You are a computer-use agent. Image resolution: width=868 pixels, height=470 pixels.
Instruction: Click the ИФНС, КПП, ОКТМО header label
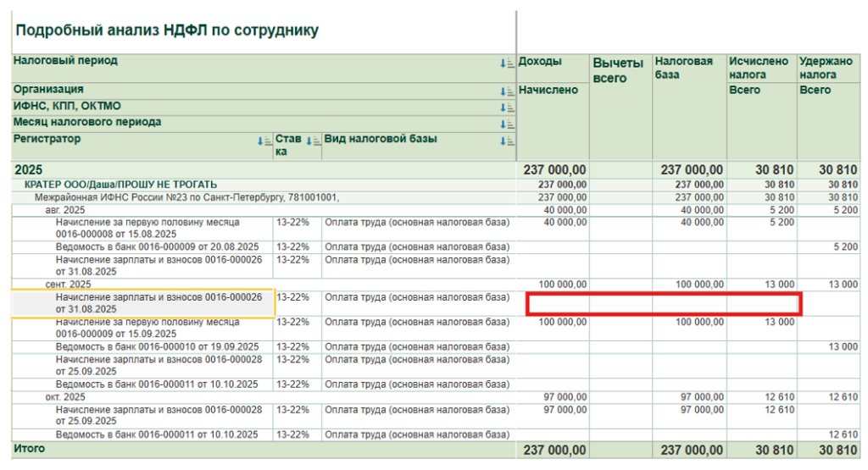[x=67, y=106]
